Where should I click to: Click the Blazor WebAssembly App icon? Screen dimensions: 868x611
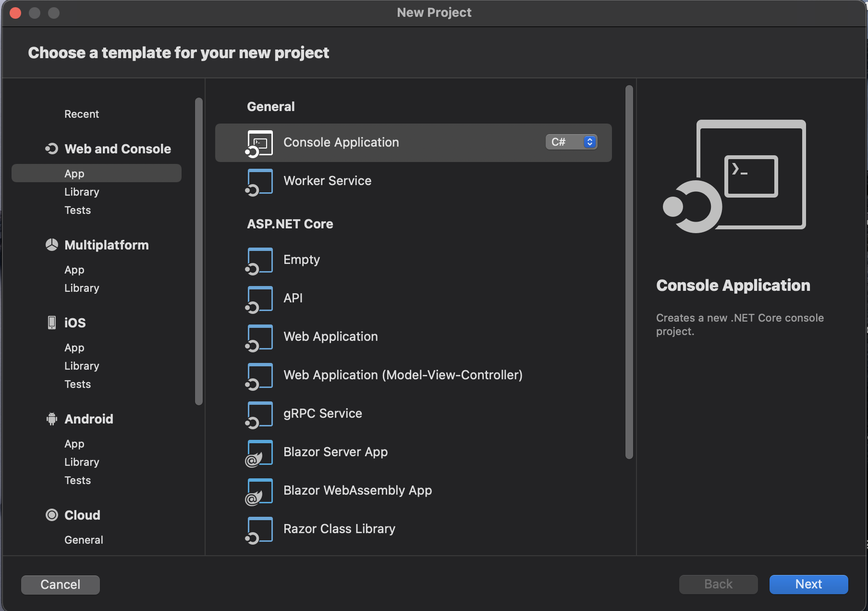[x=259, y=491]
